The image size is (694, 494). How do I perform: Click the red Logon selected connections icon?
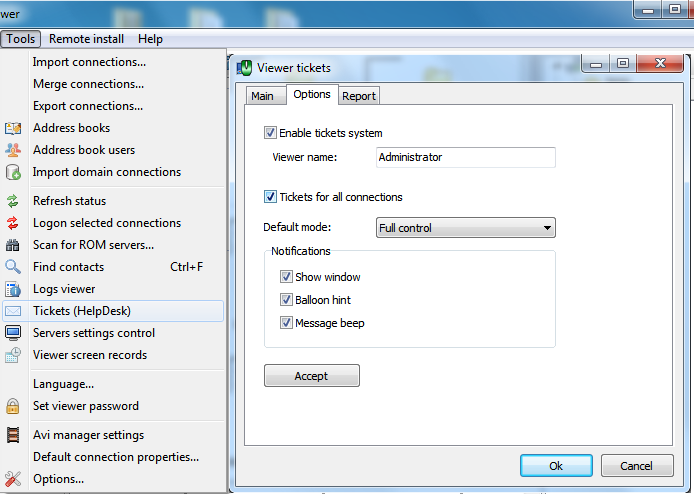pos(13,223)
